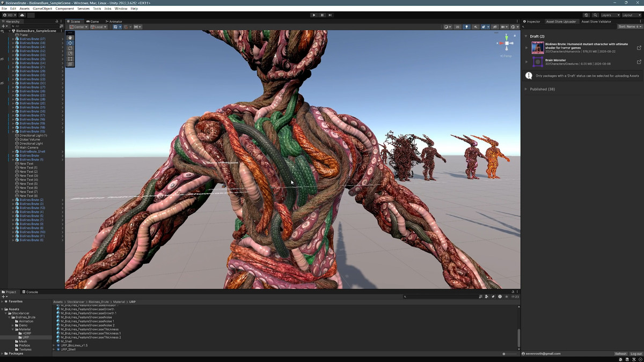
Task: Open the Gizmos menu icon
Action: pyautogui.click(x=514, y=27)
